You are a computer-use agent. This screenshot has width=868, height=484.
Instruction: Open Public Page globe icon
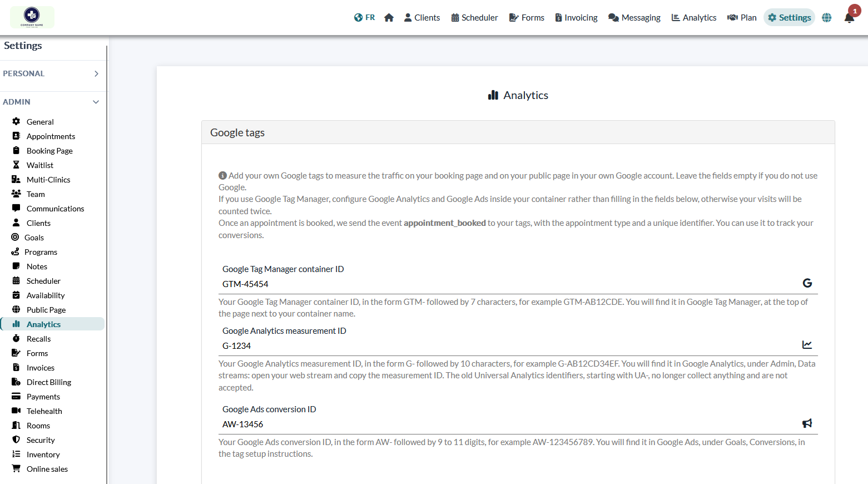pyautogui.click(x=16, y=309)
